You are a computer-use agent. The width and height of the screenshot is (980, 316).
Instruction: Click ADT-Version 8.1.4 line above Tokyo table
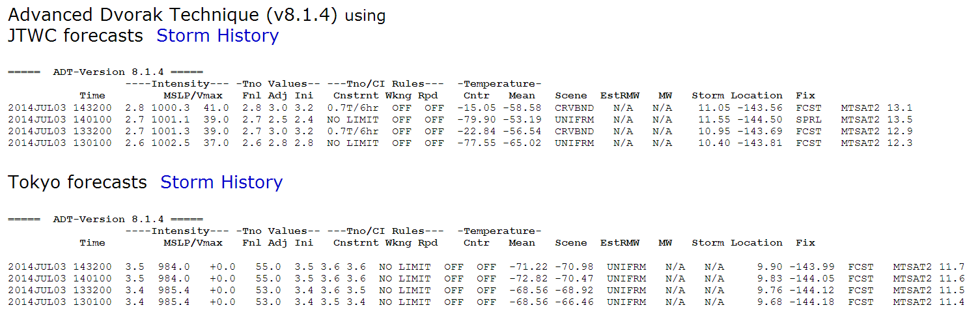(x=105, y=219)
